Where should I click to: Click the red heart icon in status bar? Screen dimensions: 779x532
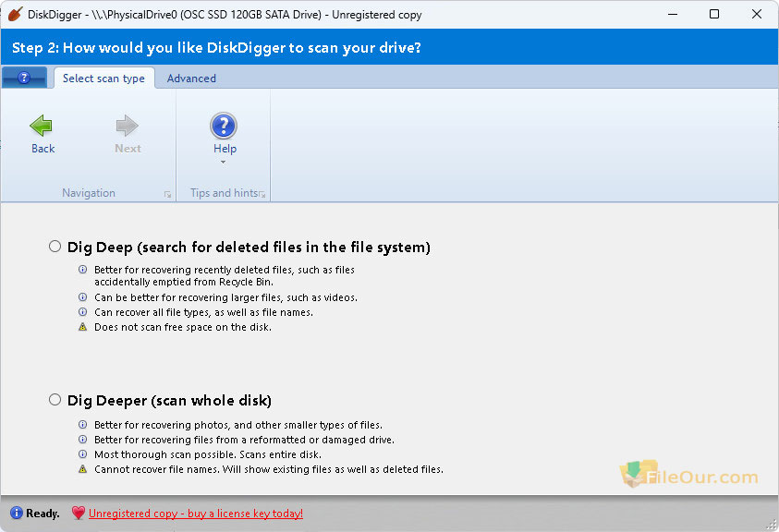[78, 513]
